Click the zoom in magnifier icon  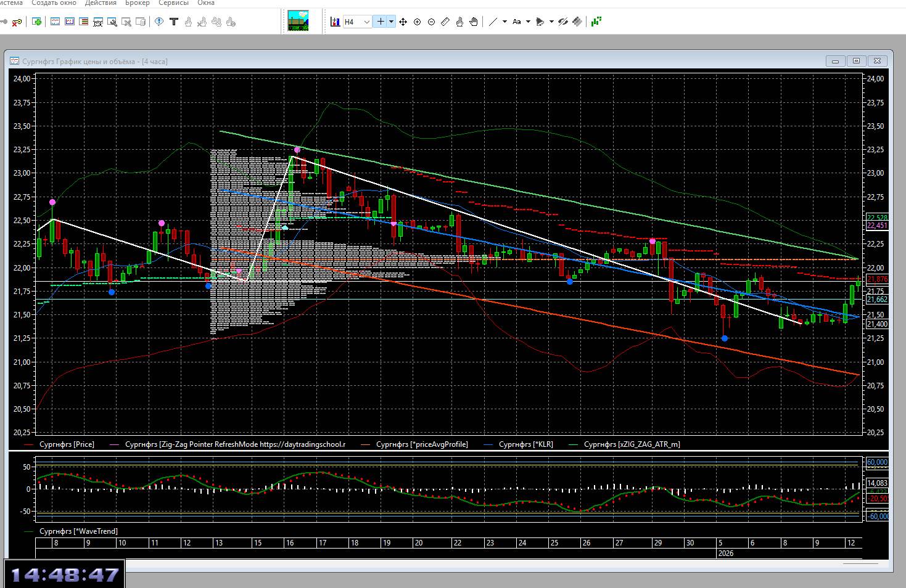coord(417,22)
